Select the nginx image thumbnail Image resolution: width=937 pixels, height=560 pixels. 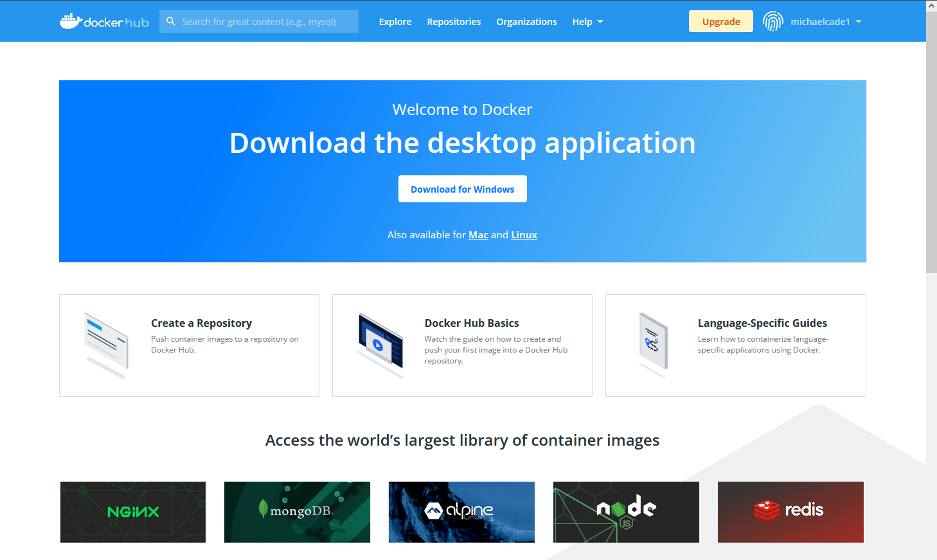[x=132, y=512]
